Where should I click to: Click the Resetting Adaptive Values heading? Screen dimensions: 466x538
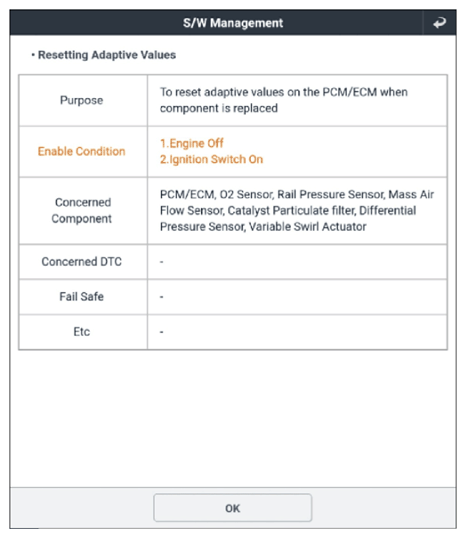(x=107, y=55)
